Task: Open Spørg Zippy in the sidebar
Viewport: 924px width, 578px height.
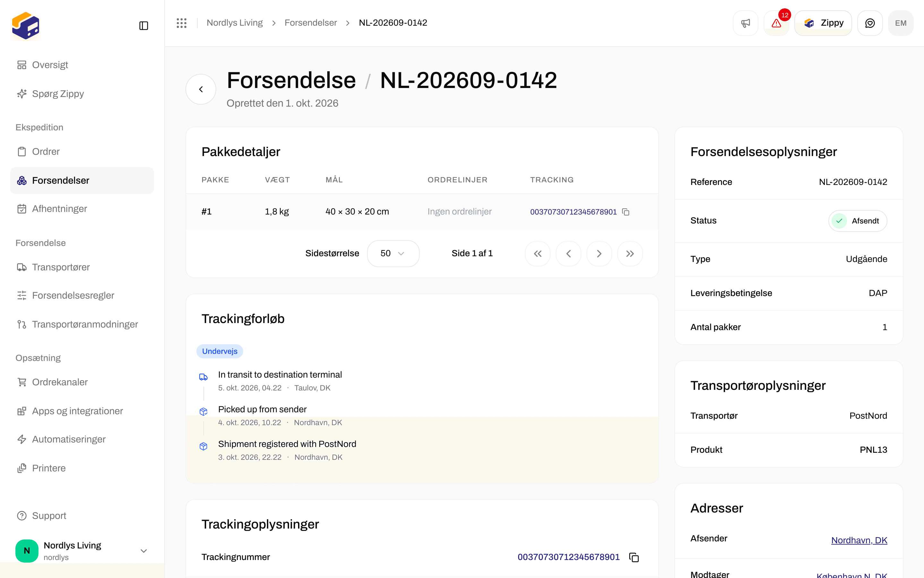Action: click(x=82, y=94)
